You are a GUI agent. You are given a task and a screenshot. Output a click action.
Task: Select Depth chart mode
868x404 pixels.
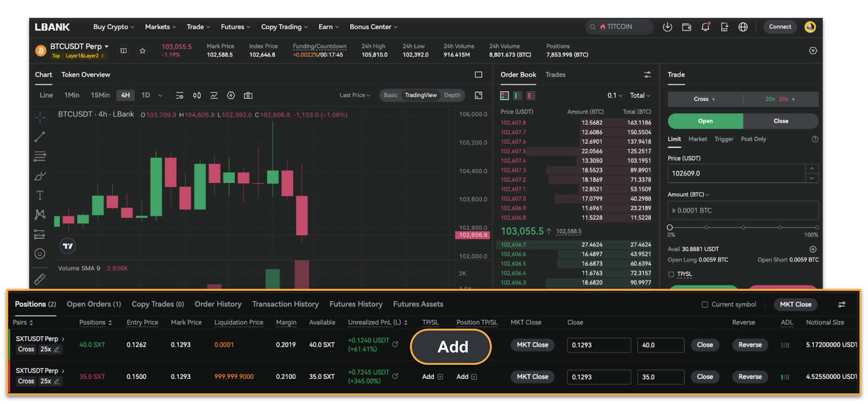tap(452, 96)
